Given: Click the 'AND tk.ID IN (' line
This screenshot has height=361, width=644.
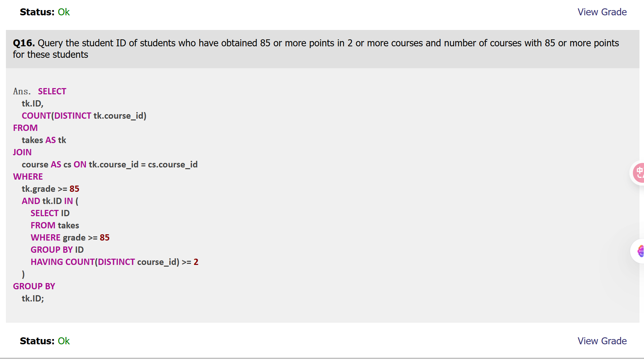Looking at the screenshot, I should (50, 201).
